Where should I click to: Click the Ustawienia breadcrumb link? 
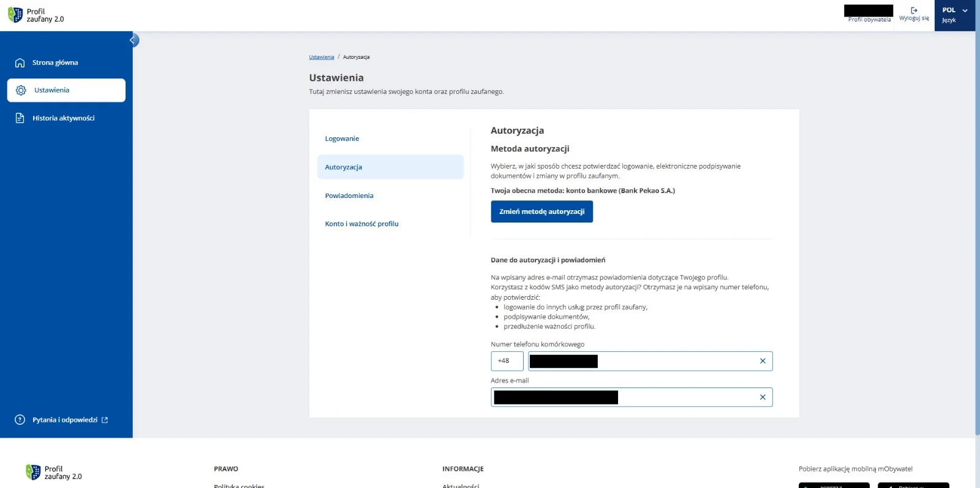click(x=322, y=57)
